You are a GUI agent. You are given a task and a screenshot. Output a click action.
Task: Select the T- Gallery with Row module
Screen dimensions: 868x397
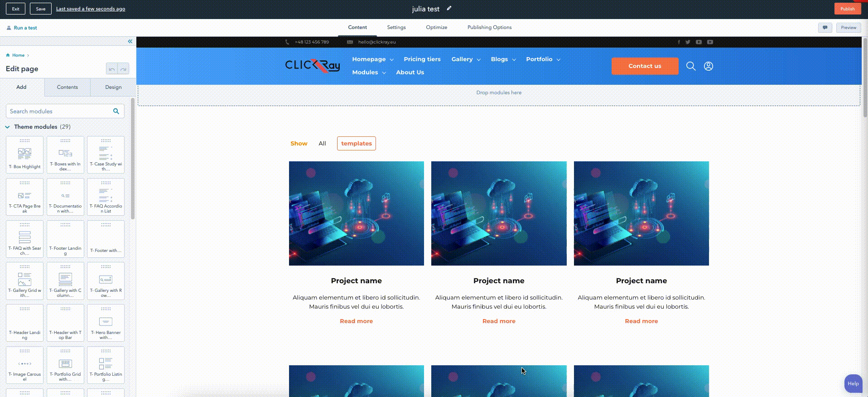[x=106, y=281]
